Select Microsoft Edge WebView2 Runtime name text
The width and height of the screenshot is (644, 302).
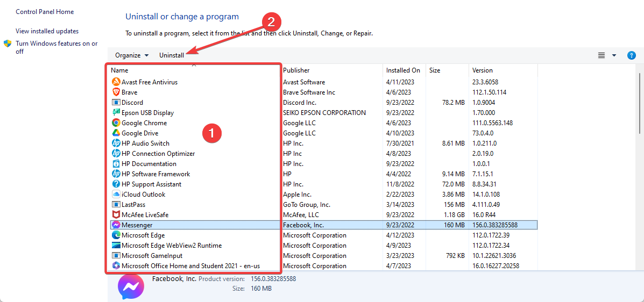(x=172, y=246)
